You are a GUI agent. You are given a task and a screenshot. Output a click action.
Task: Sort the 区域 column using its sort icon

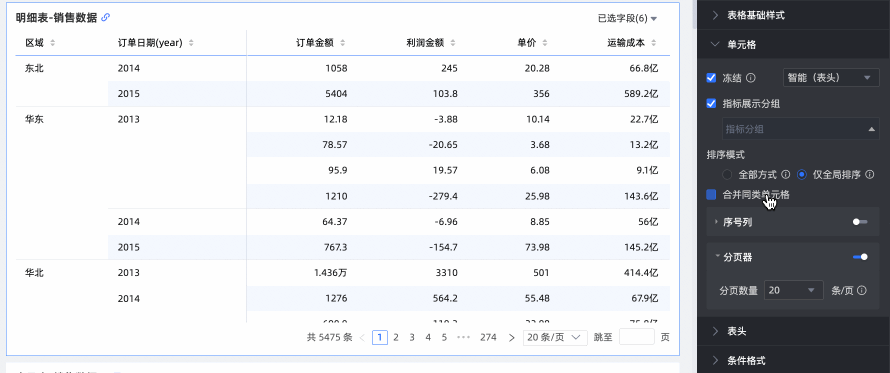click(x=53, y=43)
